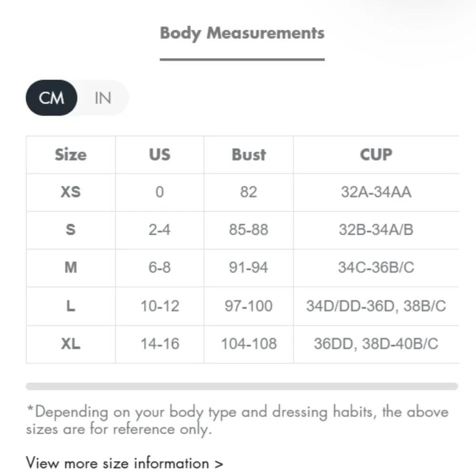Click the Size column header
Image resolution: width=476 pixels, height=476 pixels.
(70, 155)
